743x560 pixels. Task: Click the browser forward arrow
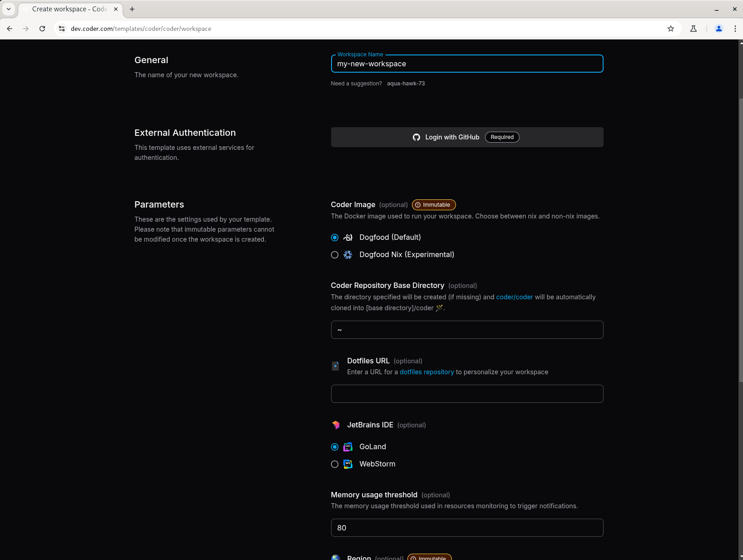point(26,29)
